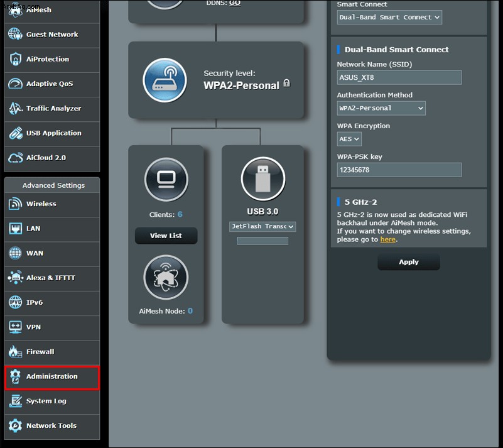Click the AiMesh Node count 0

[x=190, y=310]
